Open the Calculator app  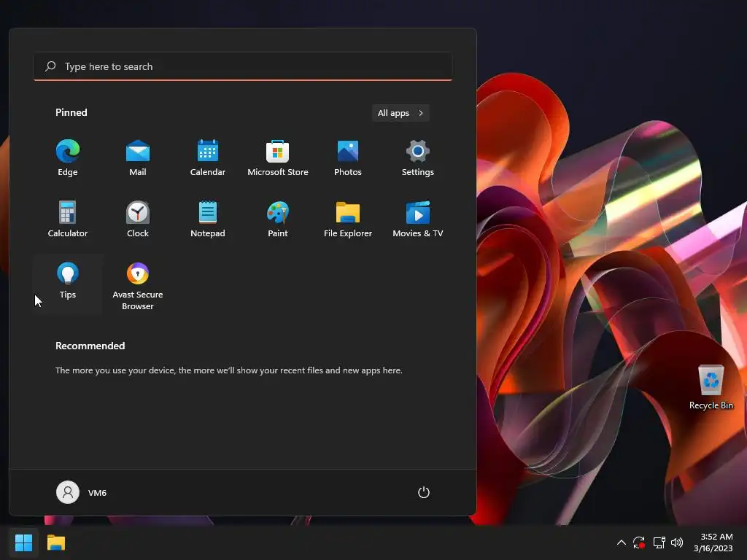68,219
